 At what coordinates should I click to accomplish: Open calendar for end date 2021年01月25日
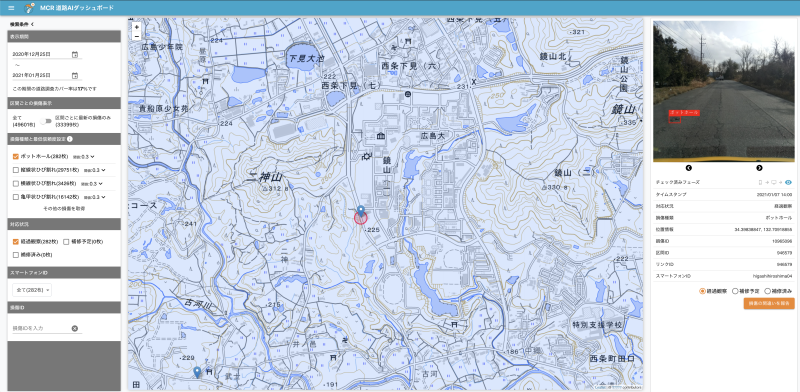click(75, 76)
